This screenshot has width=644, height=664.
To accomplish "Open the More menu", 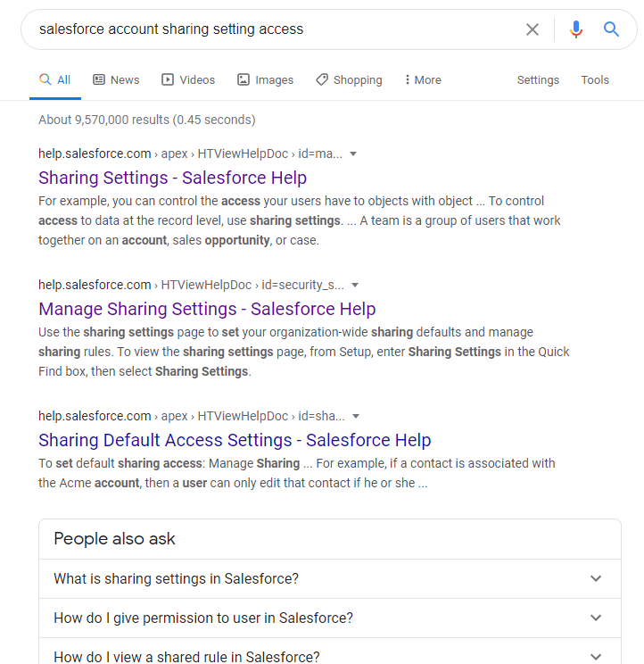I will point(423,80).
